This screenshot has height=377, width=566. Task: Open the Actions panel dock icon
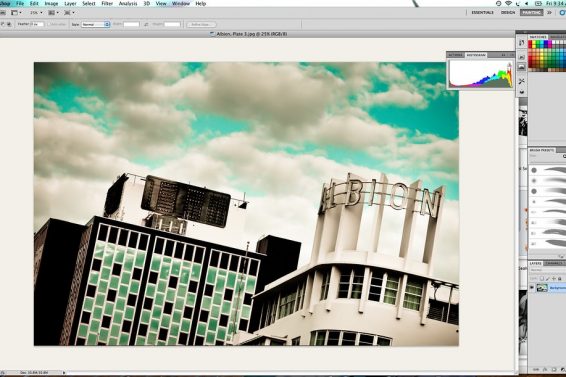(x=522, y=57)
